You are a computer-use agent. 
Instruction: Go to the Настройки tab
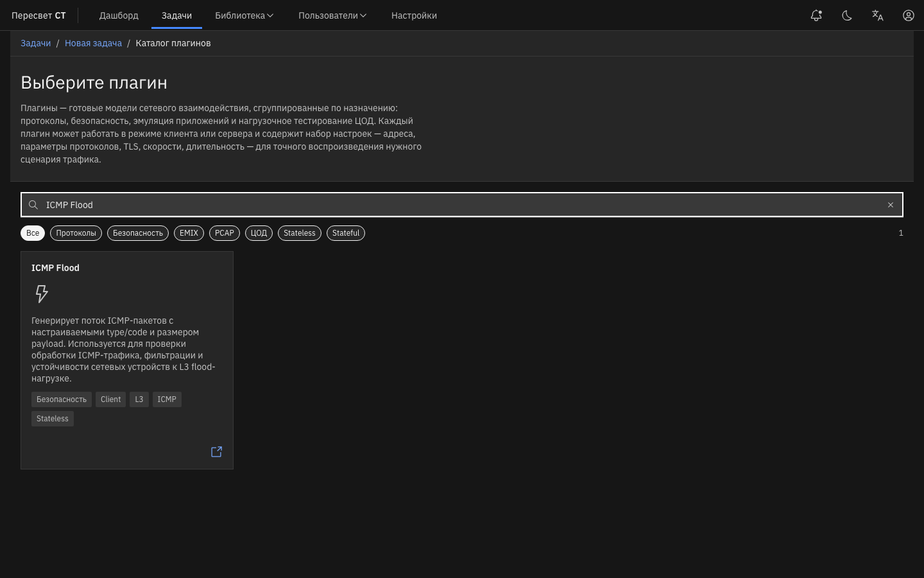click(x=414, y=15)
